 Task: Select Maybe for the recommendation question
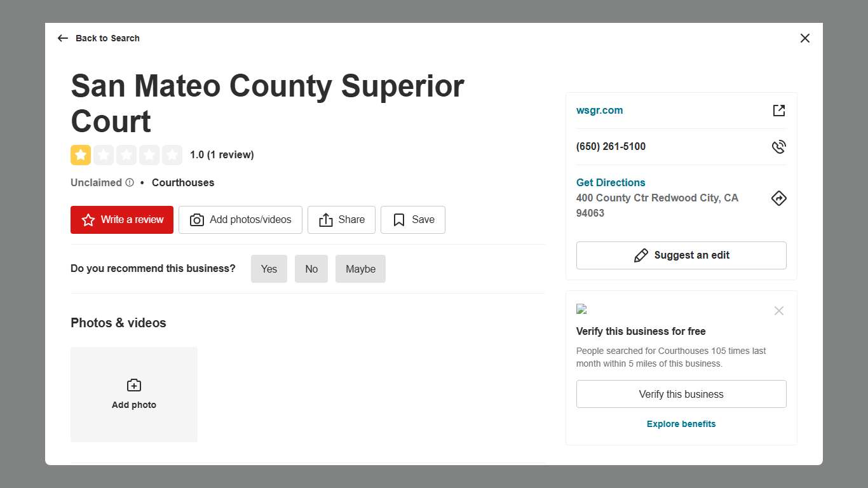[360, 269]
